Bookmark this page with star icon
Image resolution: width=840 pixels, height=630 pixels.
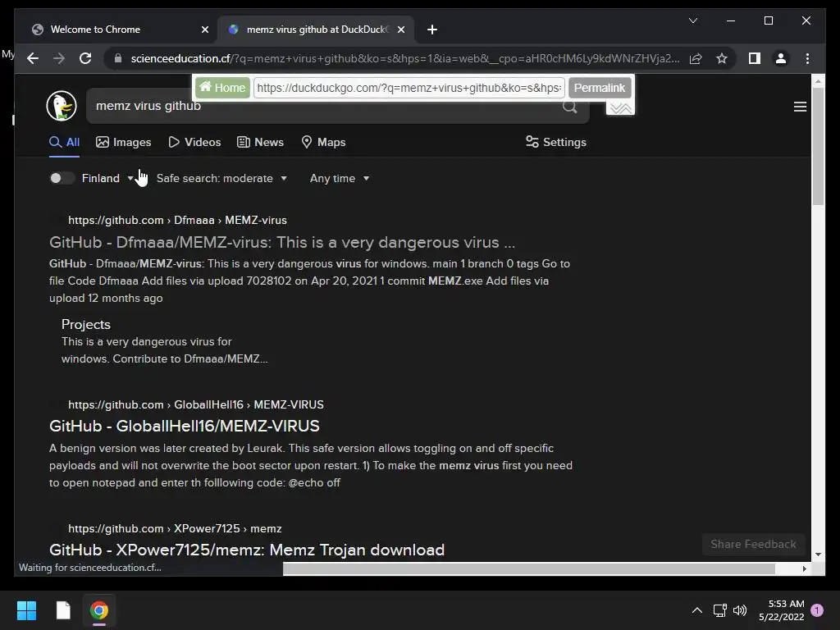[x=722, y=58]
